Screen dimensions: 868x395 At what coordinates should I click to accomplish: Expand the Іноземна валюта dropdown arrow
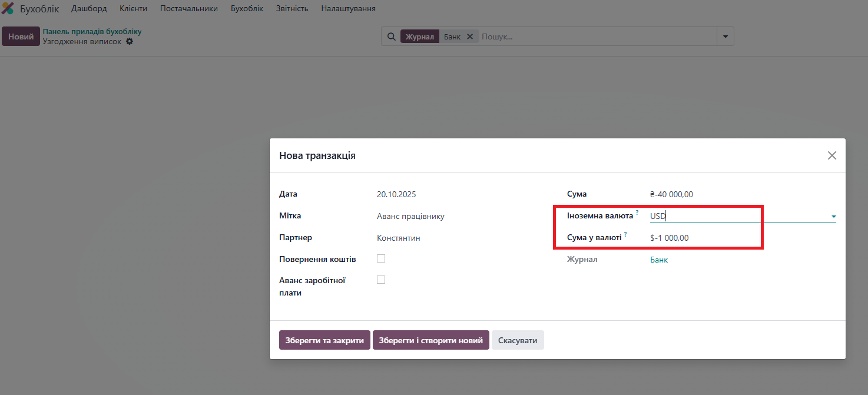click(x=833, y=217)
